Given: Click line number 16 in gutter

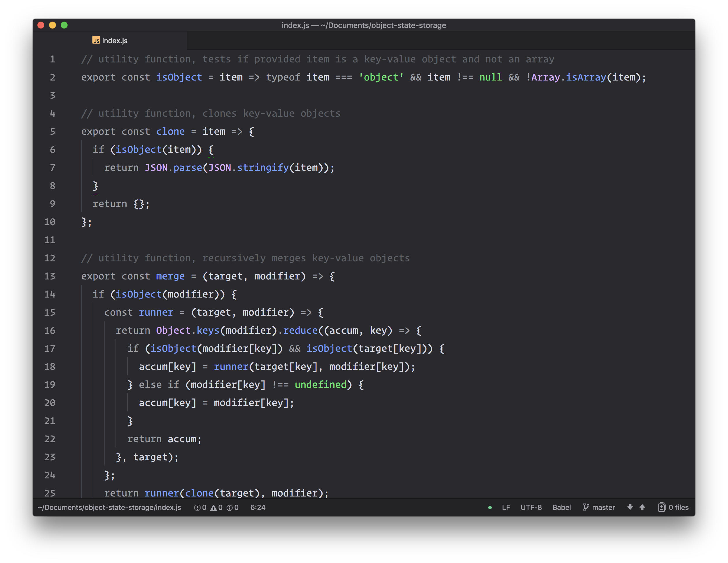Looking at the screenshot, I should (x=50, y=330).
